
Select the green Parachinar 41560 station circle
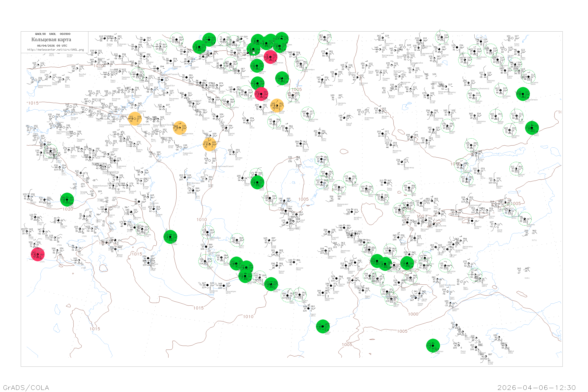pyautogui.click(x=433, y=346)
